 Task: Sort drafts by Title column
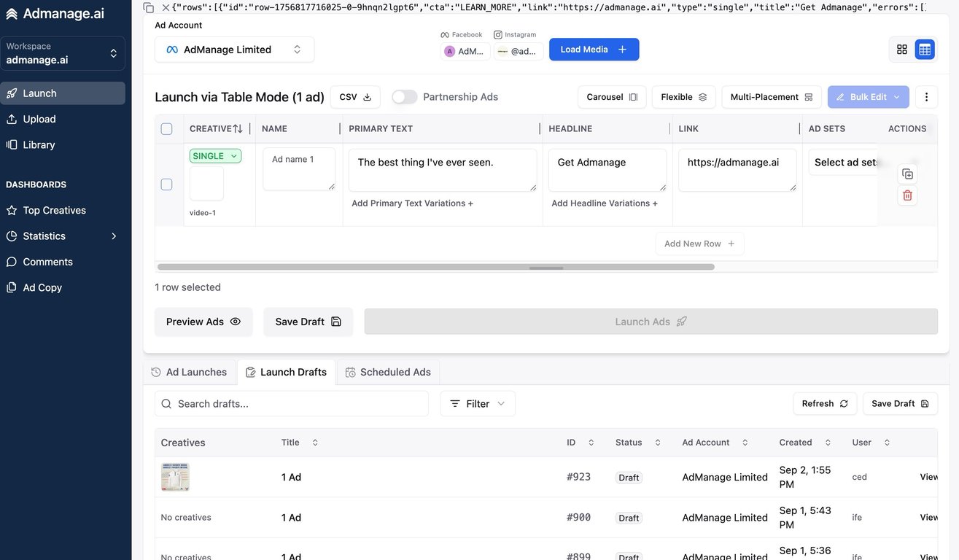315,443
